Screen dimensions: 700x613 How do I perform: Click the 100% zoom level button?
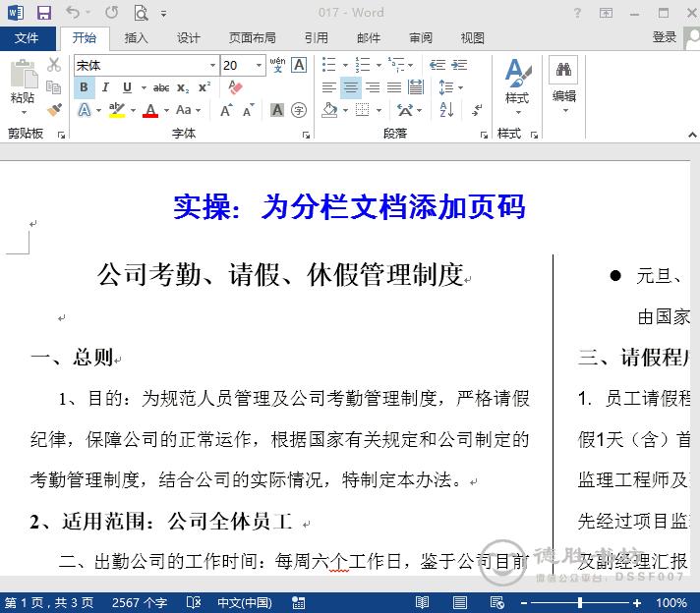(x=671, y=603)
